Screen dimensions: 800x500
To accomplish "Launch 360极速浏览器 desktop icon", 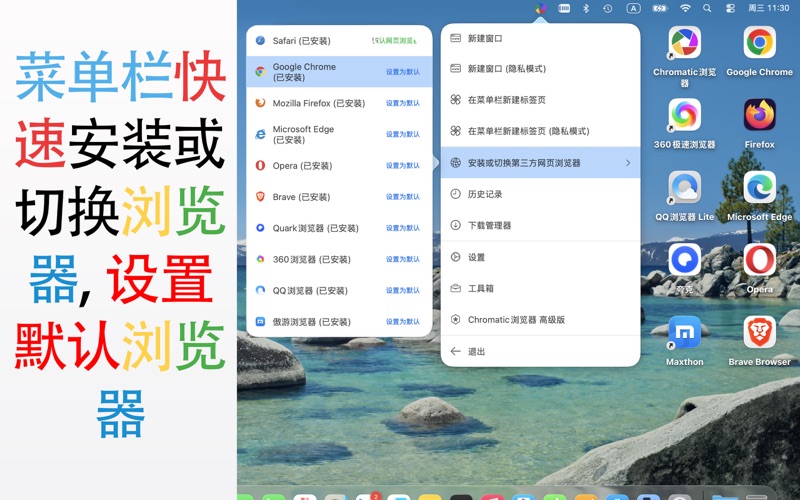I will (x=684, y=116).
